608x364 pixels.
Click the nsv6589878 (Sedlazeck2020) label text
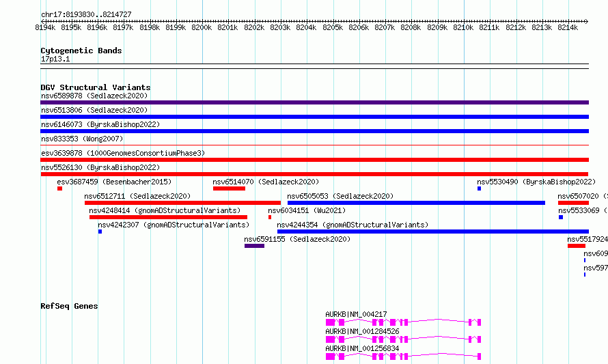pyautogui.click(x=94, y=96)
